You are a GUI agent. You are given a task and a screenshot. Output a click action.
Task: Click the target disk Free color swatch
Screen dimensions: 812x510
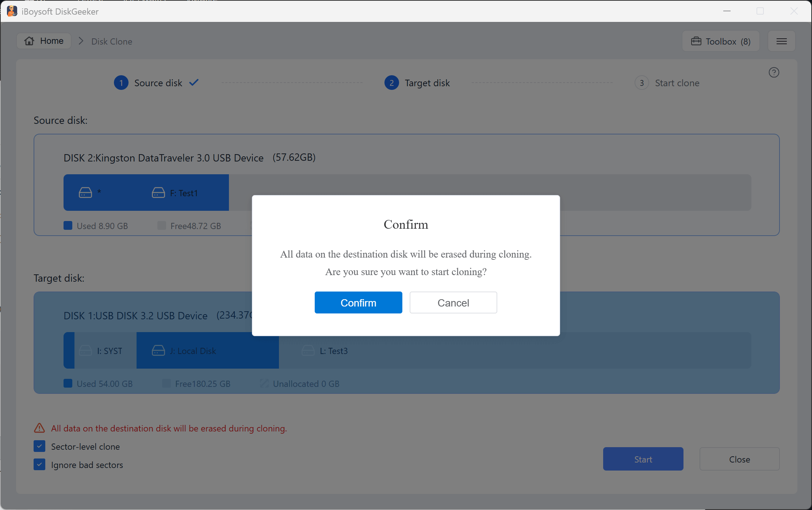click(x=166, y=383)
